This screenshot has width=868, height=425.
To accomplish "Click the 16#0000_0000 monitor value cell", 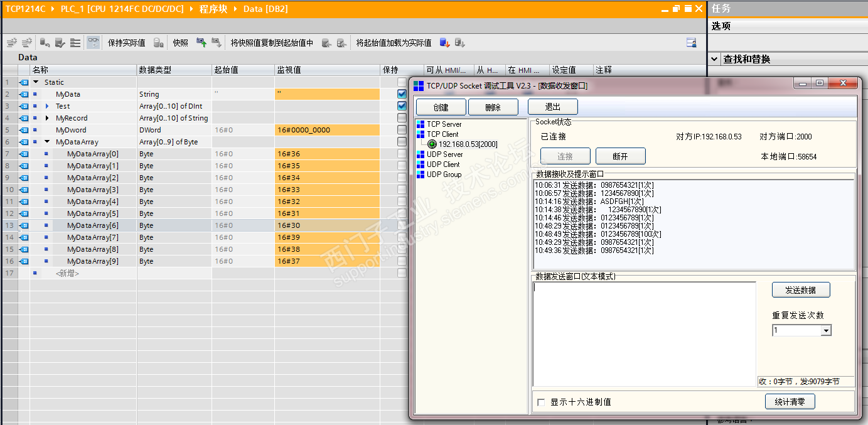I will [x=327, y=130].
